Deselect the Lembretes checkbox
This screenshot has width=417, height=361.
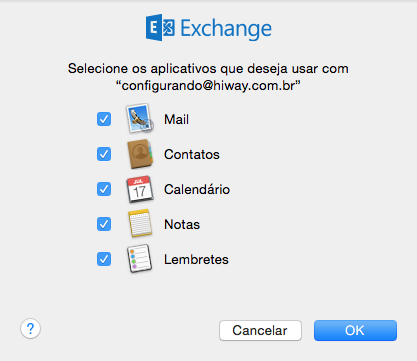(104, 259)
